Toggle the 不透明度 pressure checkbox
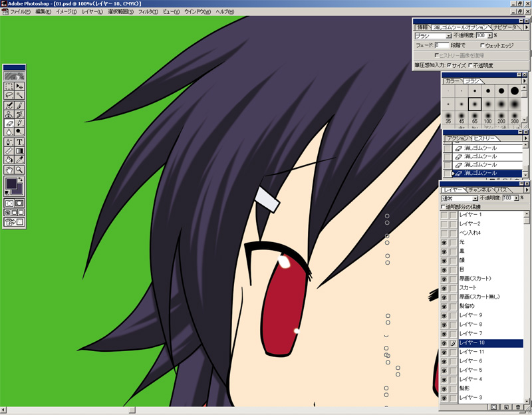Viewport: 532px width, 415px height. [x=470, y=65]
